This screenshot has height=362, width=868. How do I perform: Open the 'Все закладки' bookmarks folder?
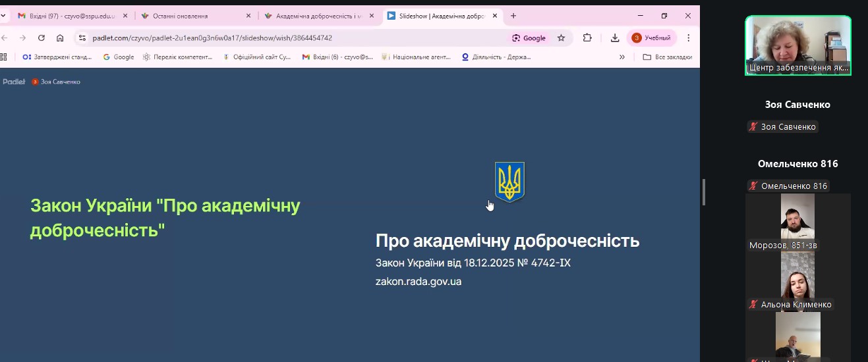(667, 57)
